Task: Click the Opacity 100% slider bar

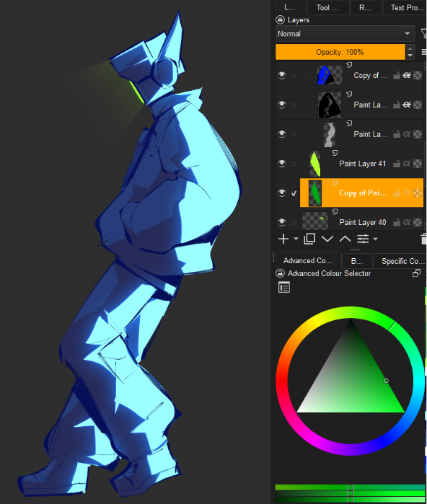Action: pyautogui.click(x=340, y=52)
